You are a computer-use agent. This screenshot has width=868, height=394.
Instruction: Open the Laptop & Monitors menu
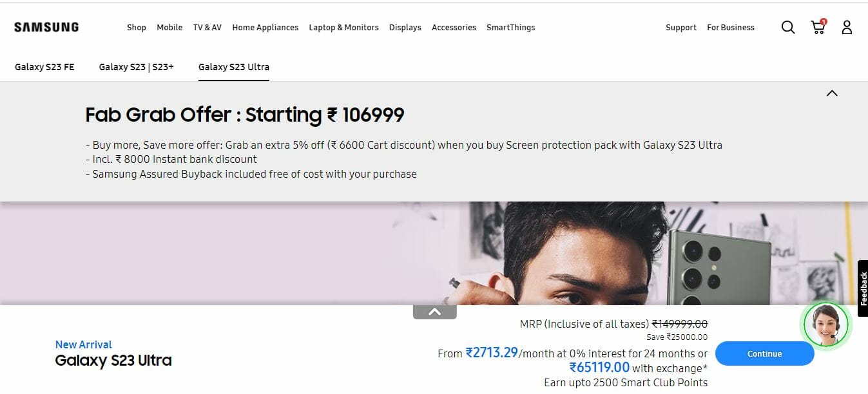point(343,28)
